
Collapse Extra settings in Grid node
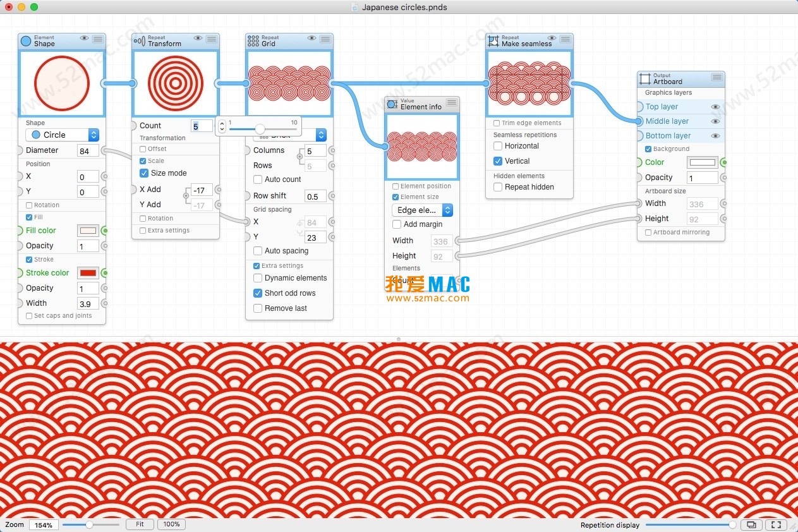coord(257,266)
